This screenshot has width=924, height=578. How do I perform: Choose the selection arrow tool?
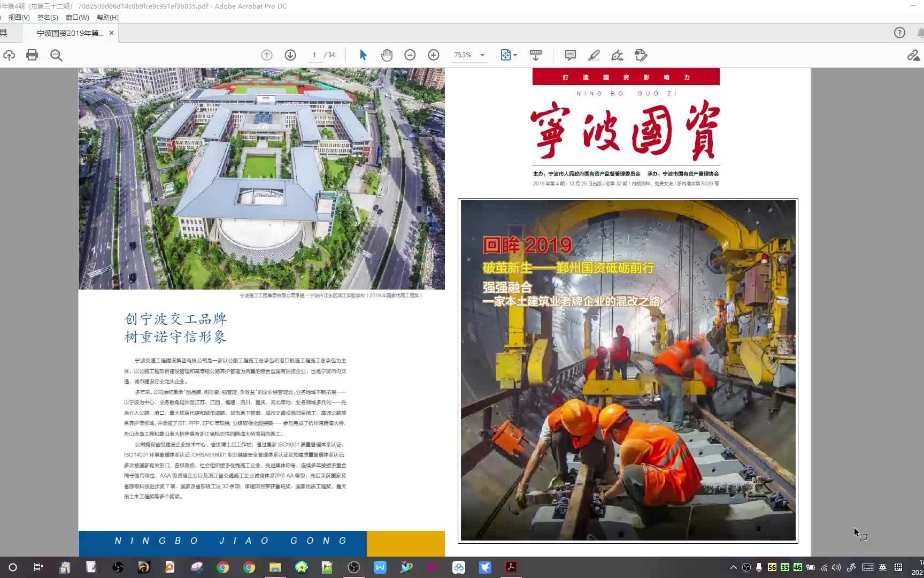click(x=363, y=55)
